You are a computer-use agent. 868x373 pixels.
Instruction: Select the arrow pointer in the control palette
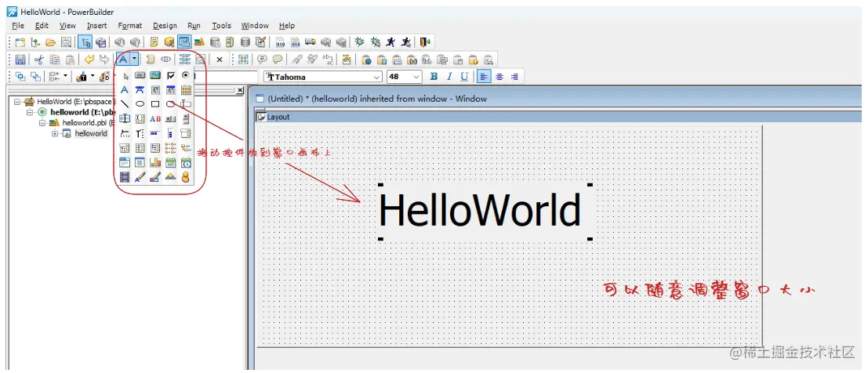pos(125,76)
